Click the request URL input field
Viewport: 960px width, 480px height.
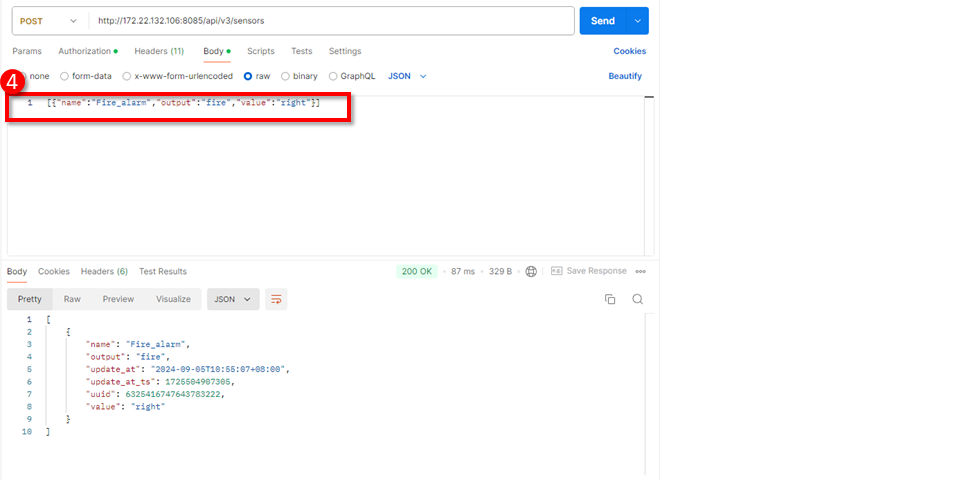coord(330,21)
